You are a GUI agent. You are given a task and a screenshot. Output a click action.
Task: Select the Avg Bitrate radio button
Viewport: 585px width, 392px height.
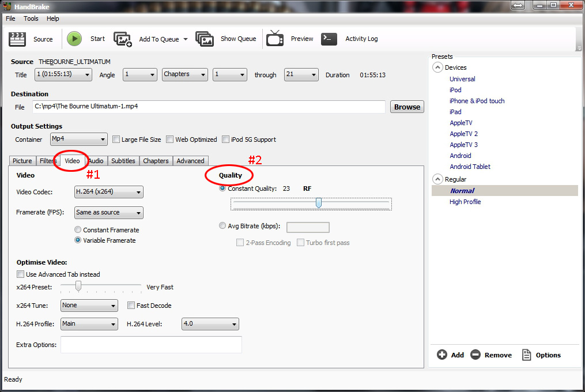point(222,225)
